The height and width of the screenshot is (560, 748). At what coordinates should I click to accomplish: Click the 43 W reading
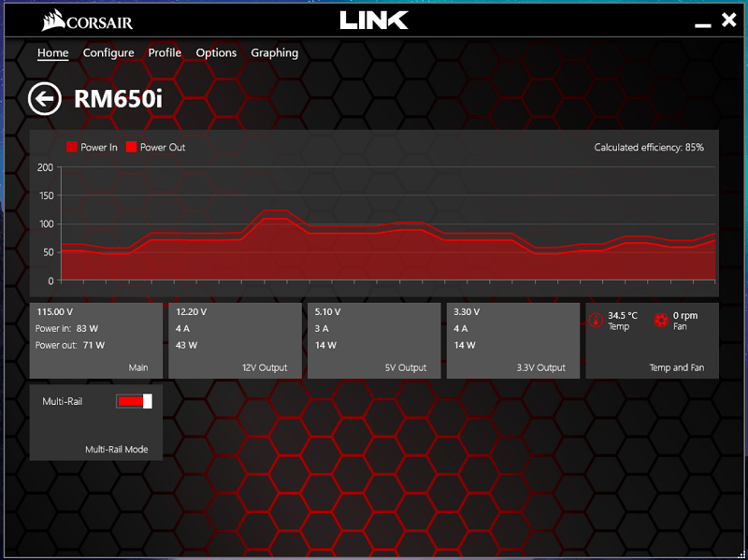[x=186, y=345]
